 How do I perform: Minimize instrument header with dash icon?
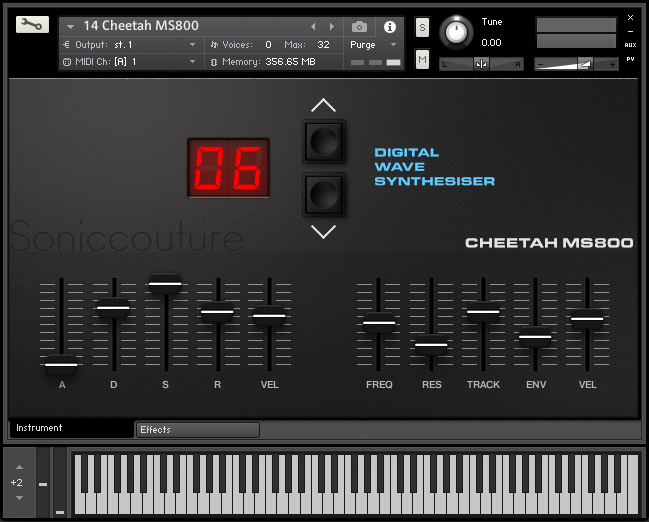(x=630, y=31)
